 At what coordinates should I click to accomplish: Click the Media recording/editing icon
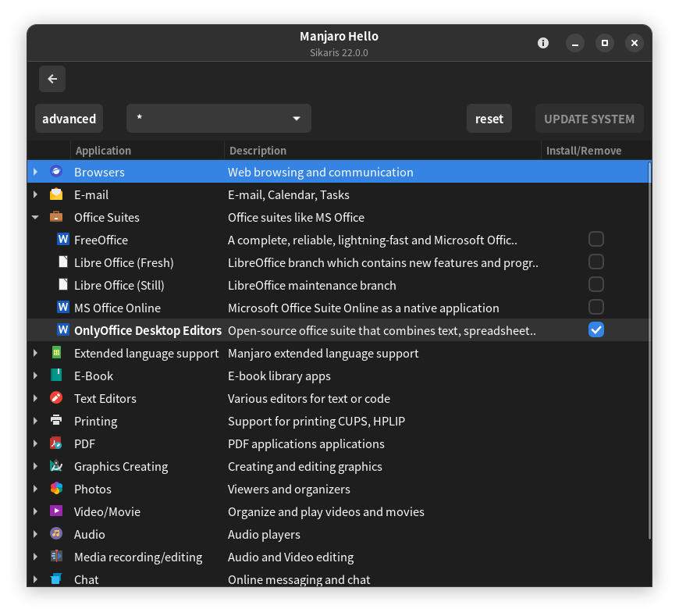tap(56, 556)
